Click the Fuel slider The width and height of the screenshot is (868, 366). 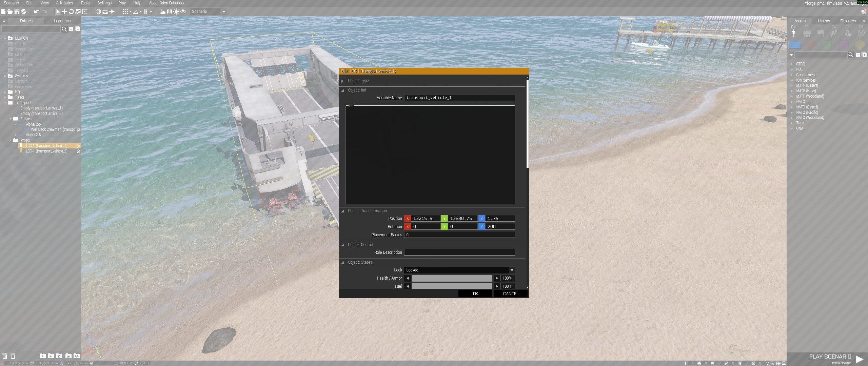pyautogui.click(x=452, y=286)
